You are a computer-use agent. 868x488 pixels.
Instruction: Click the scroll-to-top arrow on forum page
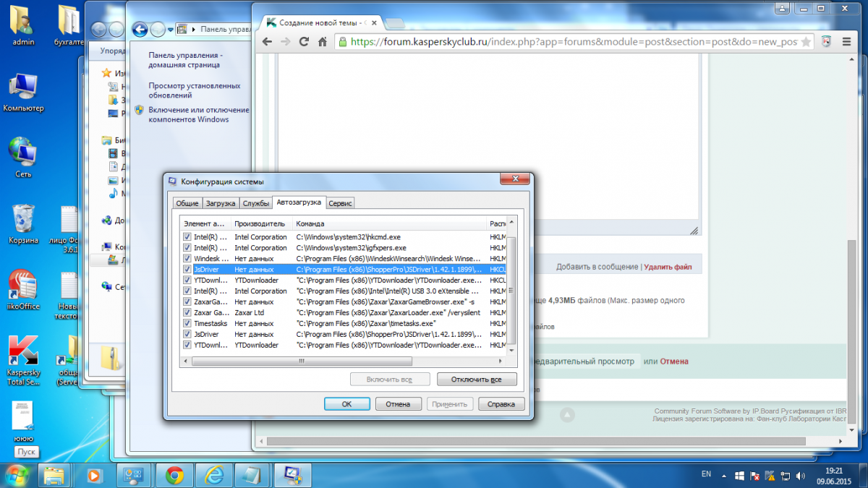[568, 415]
